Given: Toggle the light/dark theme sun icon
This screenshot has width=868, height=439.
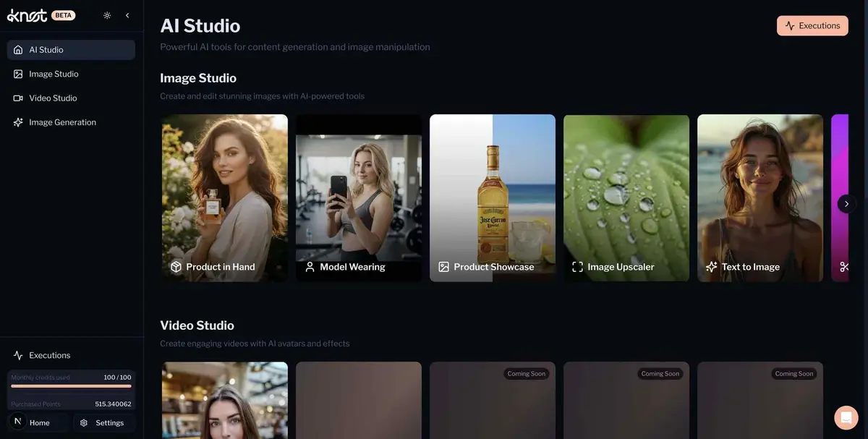Looking at the screenshot, I should tap(107, 15).
